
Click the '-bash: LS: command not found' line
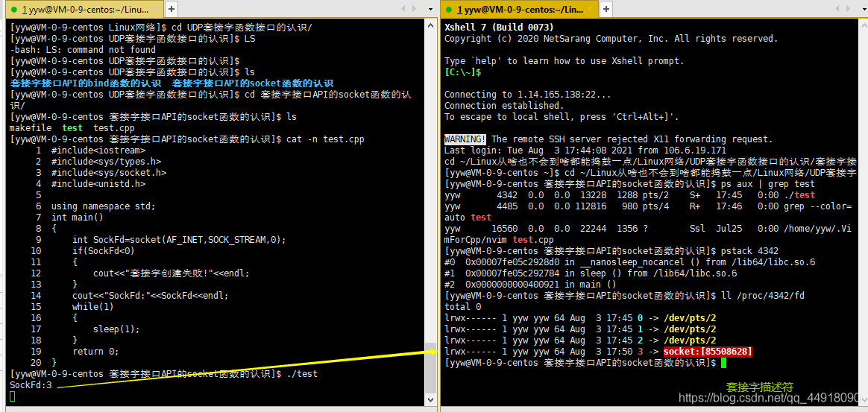pyautogui.click(x=83, y=50)
